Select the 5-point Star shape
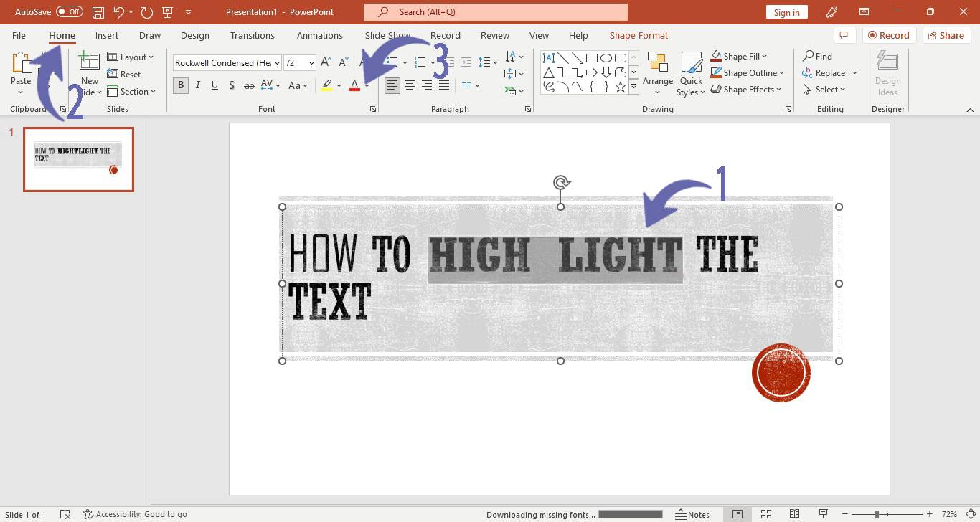980x522 pixels. [x=620, y=87]
